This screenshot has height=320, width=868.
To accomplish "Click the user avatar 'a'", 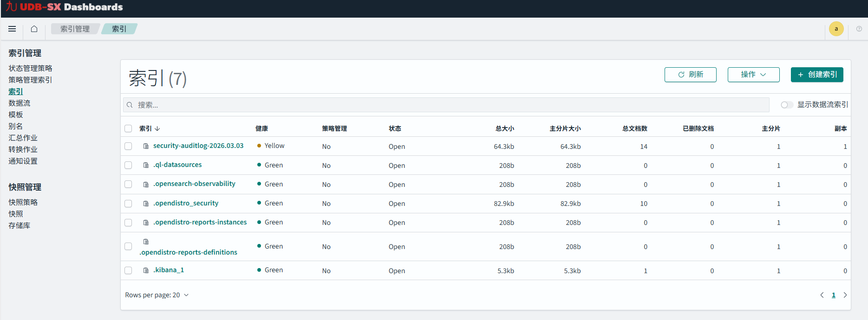I will pyautogui.click(x=836, y=29).
